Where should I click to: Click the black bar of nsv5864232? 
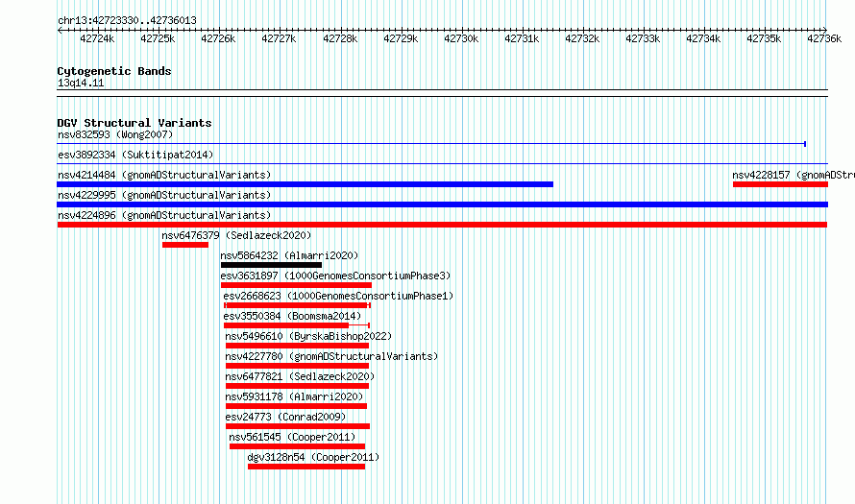[271, 265]
